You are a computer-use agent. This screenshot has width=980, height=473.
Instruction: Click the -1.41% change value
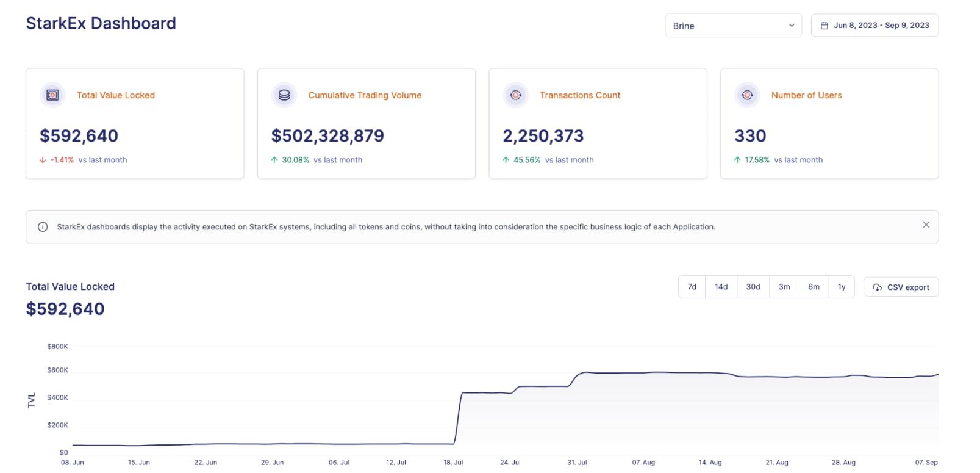tap(62, 160)
